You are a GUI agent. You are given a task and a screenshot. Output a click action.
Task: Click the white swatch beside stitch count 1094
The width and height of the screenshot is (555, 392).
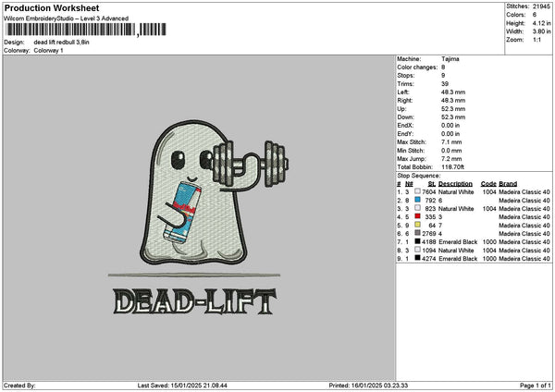point(418,250)
